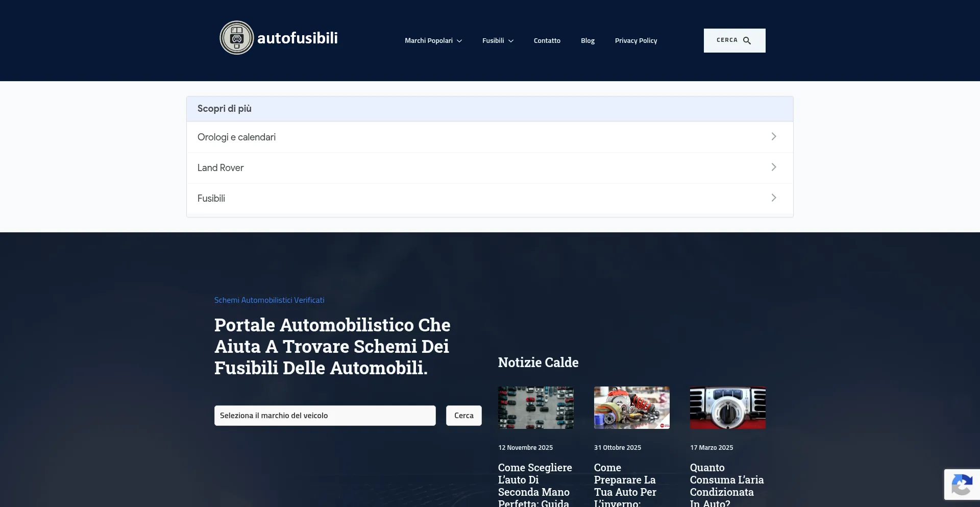Viewport: 980px width, 507px height.
Task: Click the Notizie Calde heading
Action: click(x=538, y=363)
